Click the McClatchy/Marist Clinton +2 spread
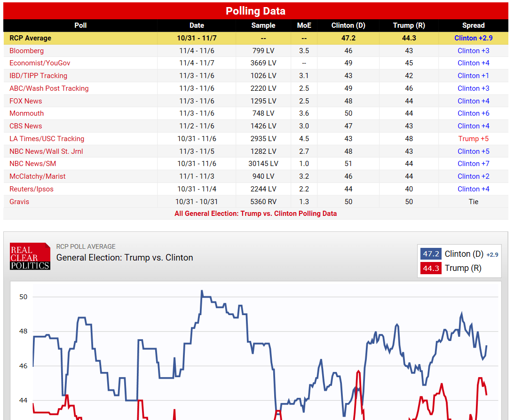The height and width of the screenshot is (420, 514). [x=474, y=176]
